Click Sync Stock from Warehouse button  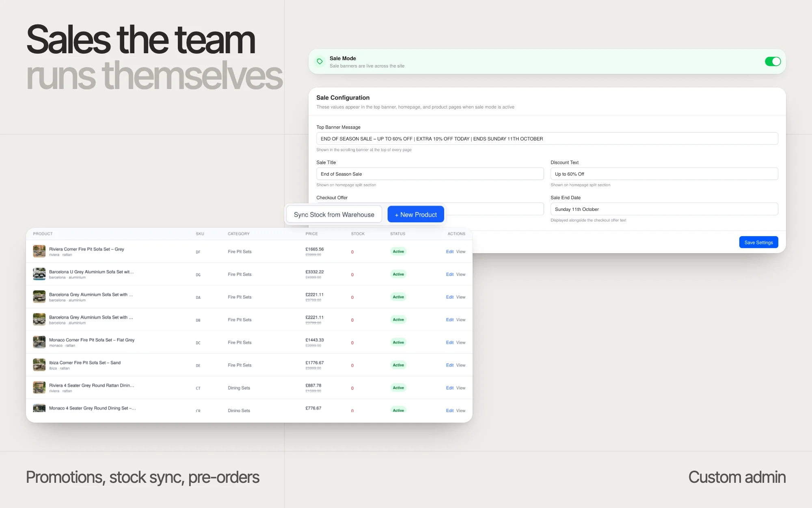334,215
